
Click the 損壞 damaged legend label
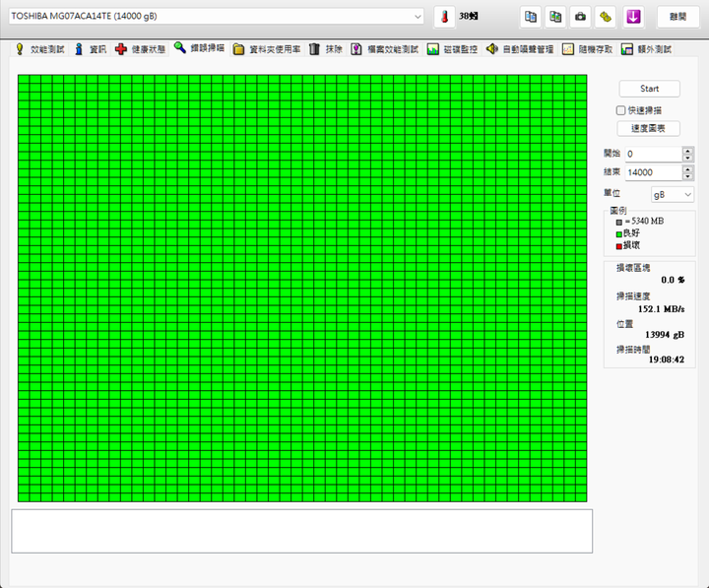[x=631, y=245]
